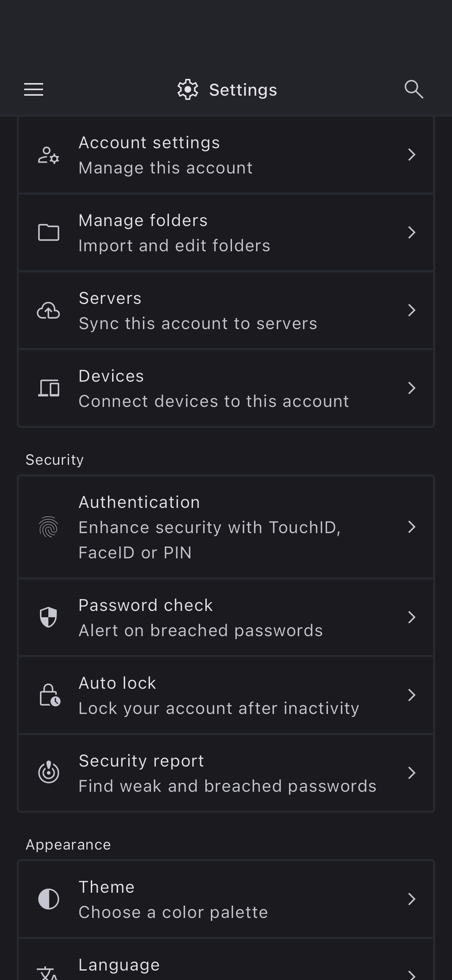Open the hamburger navigation menu
The height and width of the screenshot is (980, 452).
[34, 90]
